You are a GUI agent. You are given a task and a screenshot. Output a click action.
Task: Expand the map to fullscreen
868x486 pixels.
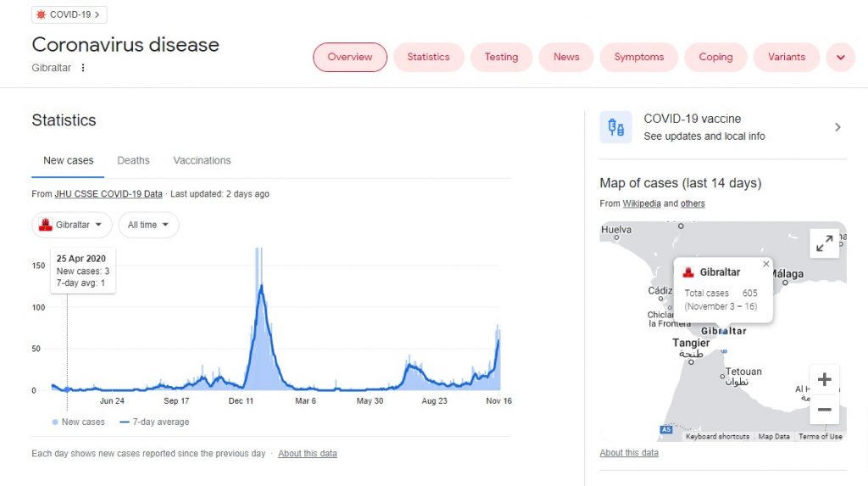pos(824,243)
